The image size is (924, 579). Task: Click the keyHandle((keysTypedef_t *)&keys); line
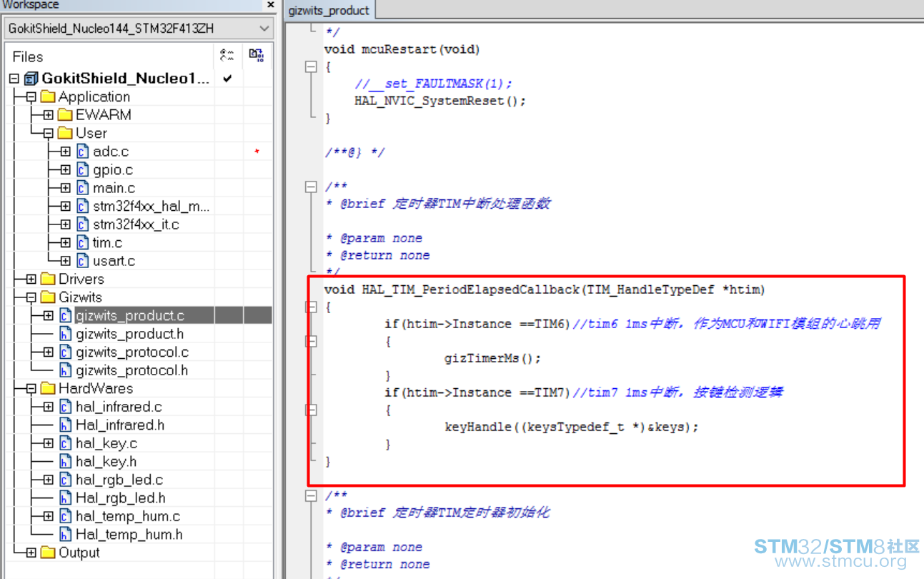pos(571,427)
